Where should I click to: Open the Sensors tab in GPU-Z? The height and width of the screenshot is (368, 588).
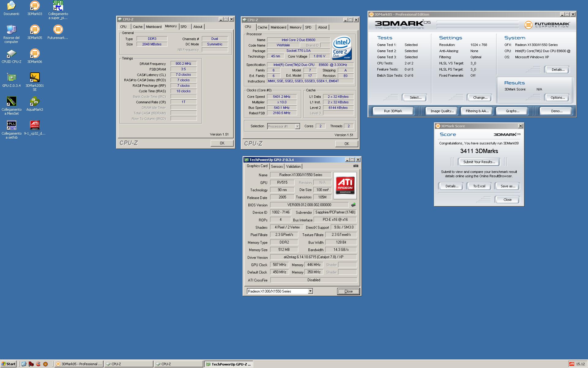coord(277,167)
